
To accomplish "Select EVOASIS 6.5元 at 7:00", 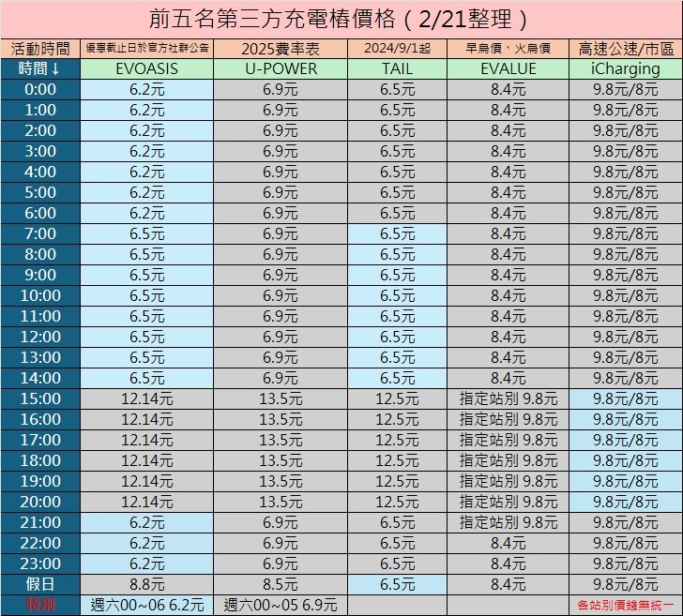I will point(146,233).
